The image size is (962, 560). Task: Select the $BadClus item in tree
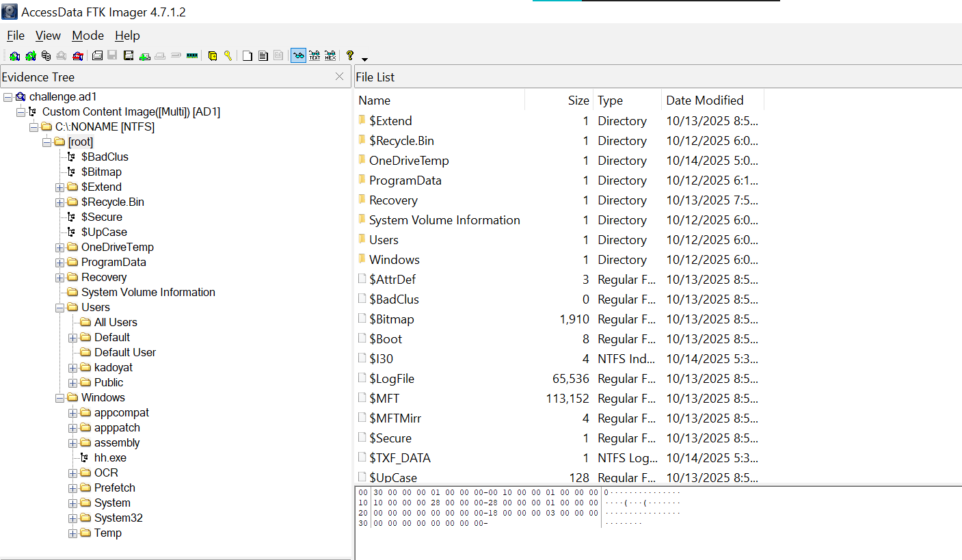coord(105,157)
